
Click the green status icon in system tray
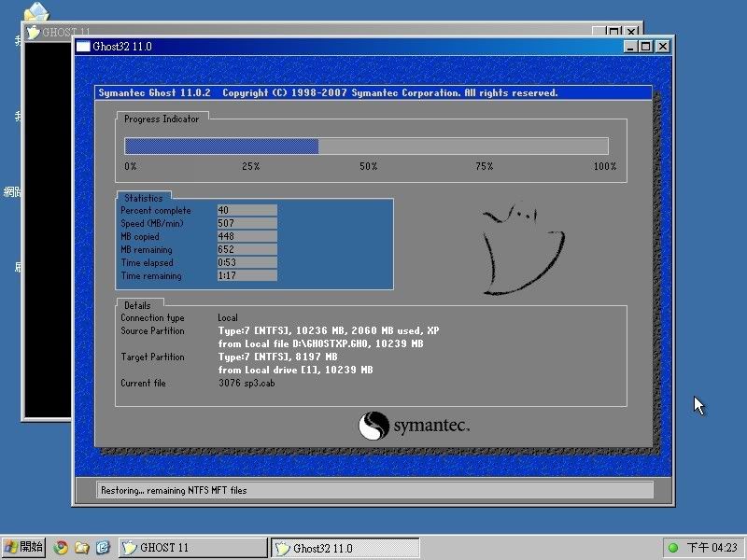pos(673,548)
